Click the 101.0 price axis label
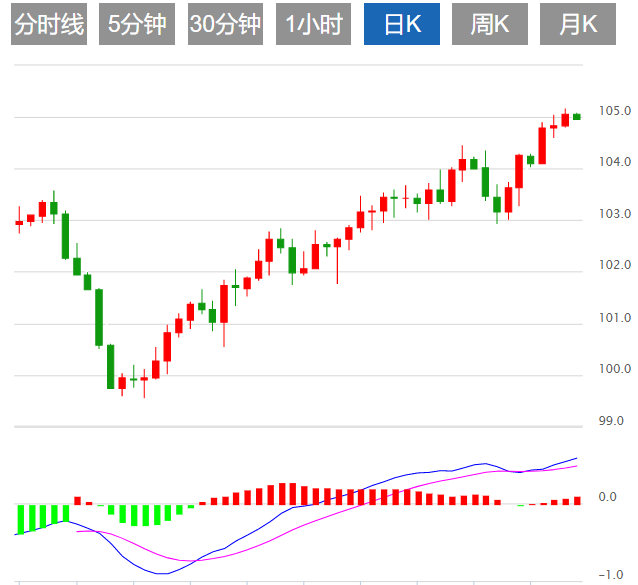 (x=615, y=318)
